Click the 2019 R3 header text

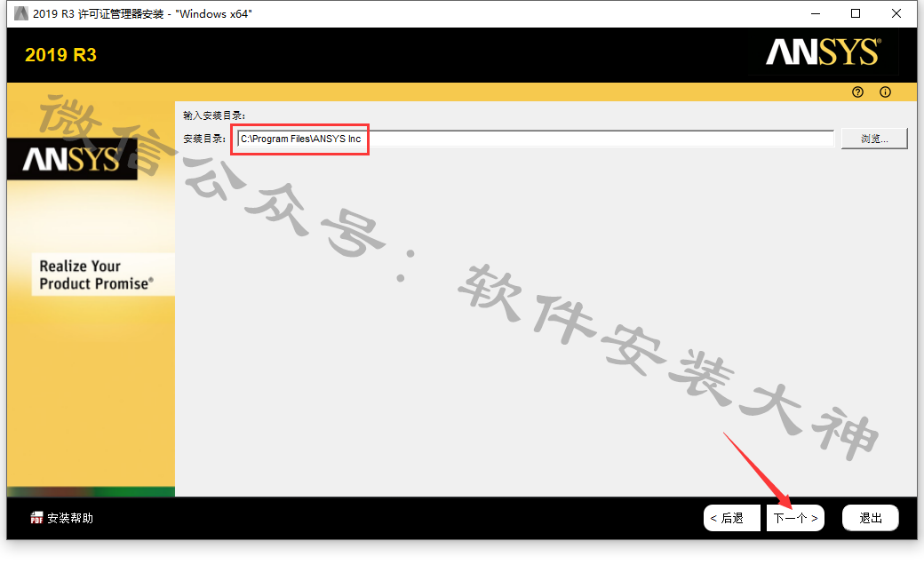[60, 55]
